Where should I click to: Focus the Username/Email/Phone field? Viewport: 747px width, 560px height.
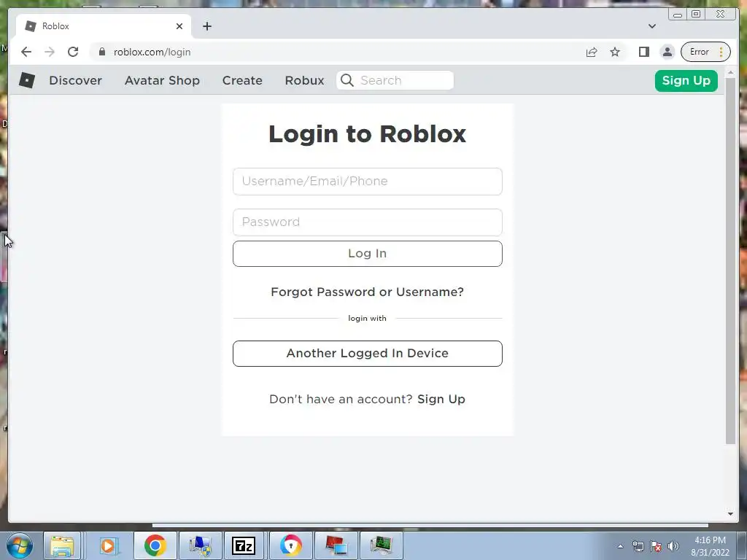[x=368, y=182]
